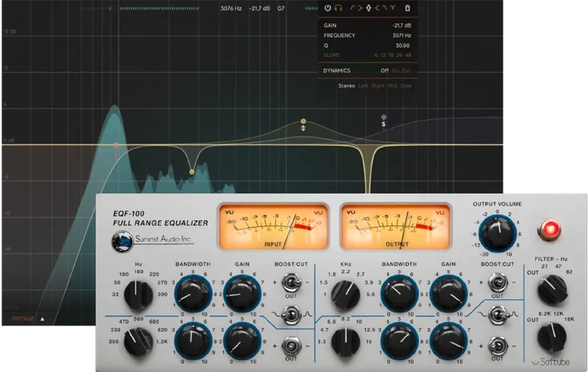The height and width of the screenshot is (372, 588).
Task: Click the low band Hz selector knob at 180
Action: [x=138, y=295]
